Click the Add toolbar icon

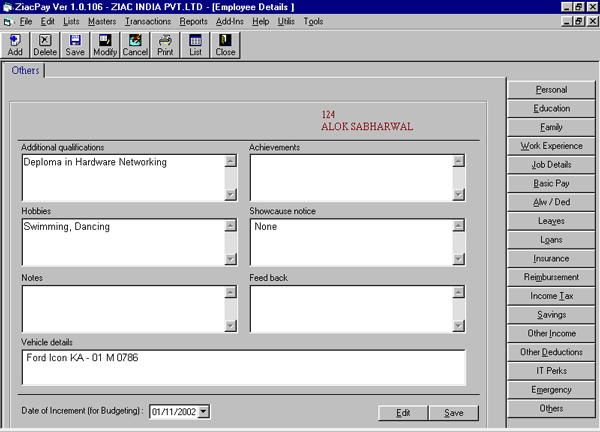(15, 45)
